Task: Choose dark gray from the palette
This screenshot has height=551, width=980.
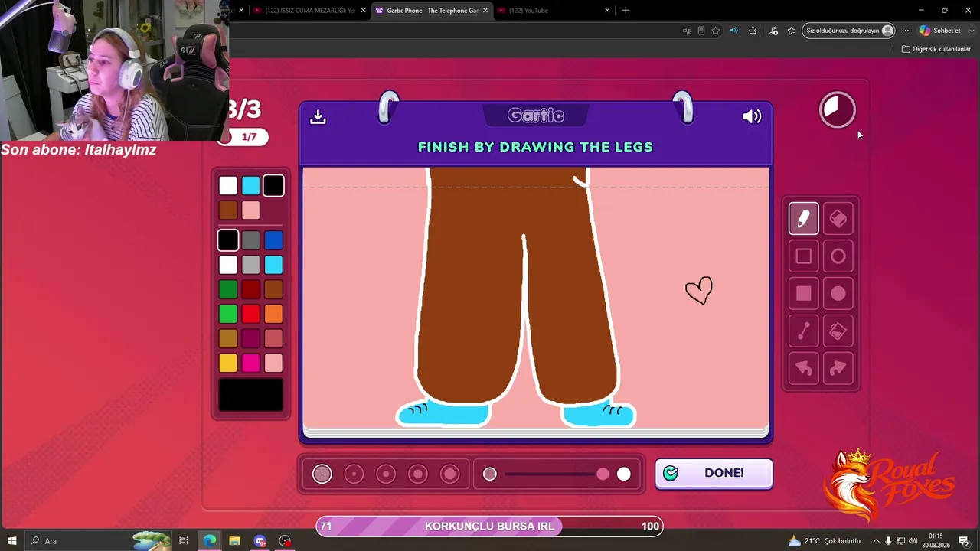Action: (x=251, y=240)
